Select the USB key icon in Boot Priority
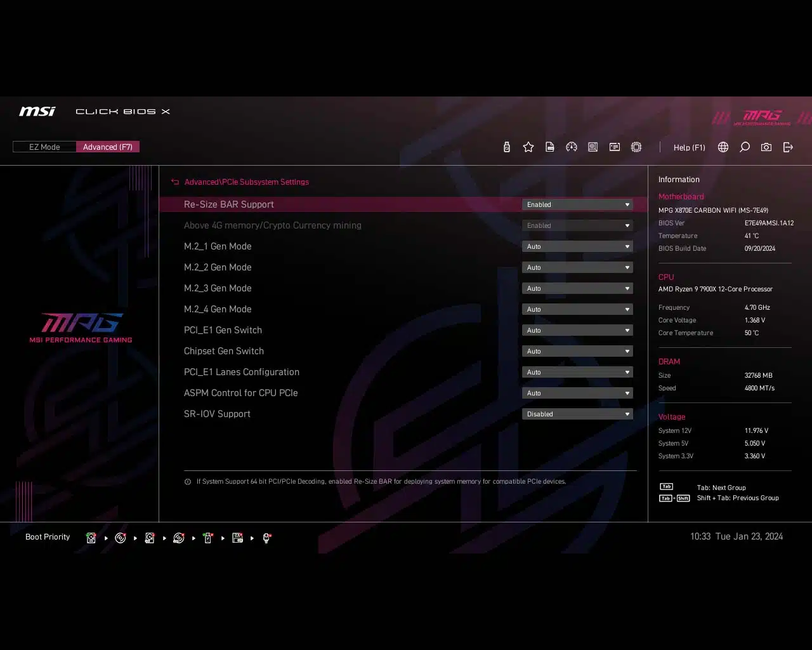The height and width of the screenshot is (650, 812). pos(208,538)
